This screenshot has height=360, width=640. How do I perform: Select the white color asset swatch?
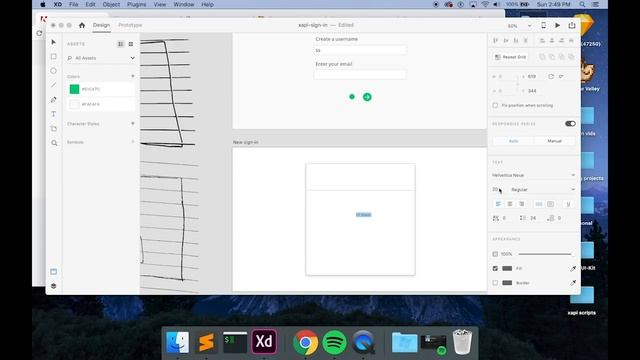(74, 104)
